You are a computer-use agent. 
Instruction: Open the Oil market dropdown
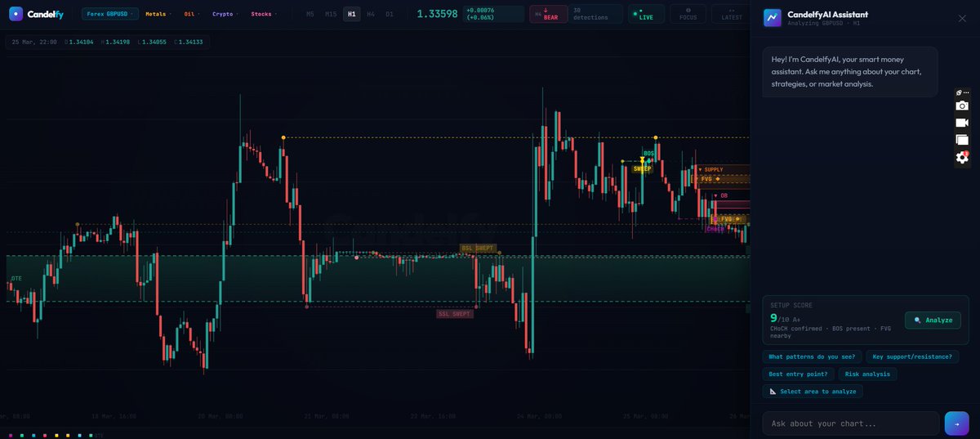pos(191,14)
